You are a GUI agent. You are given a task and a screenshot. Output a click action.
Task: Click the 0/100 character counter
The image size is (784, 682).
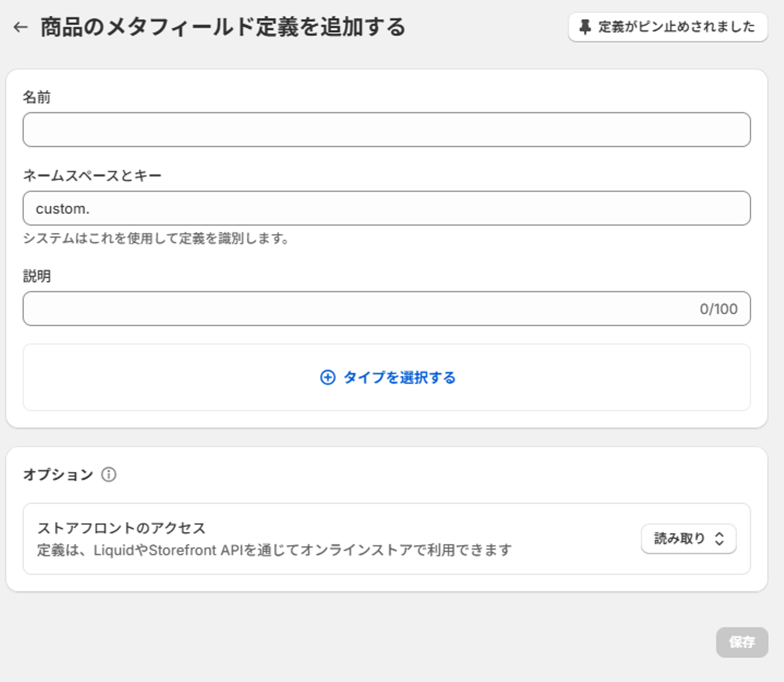click(718, 309)
